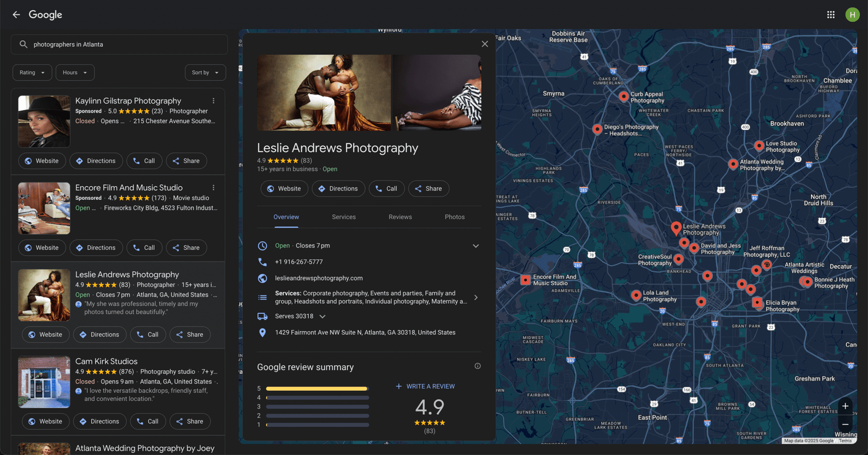The width and height of the screenshot is (868, 455).
Task: Click Call button in the detail panel
Action: coord(387,188)
